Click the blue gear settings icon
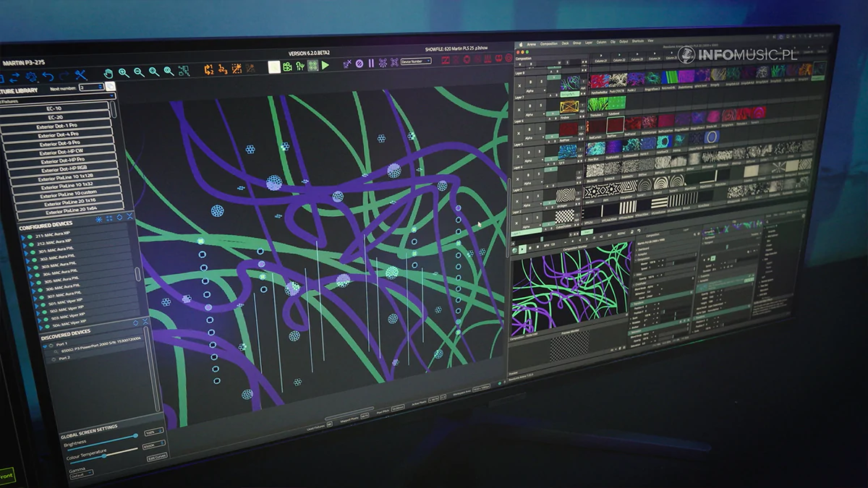 [31, 77]
